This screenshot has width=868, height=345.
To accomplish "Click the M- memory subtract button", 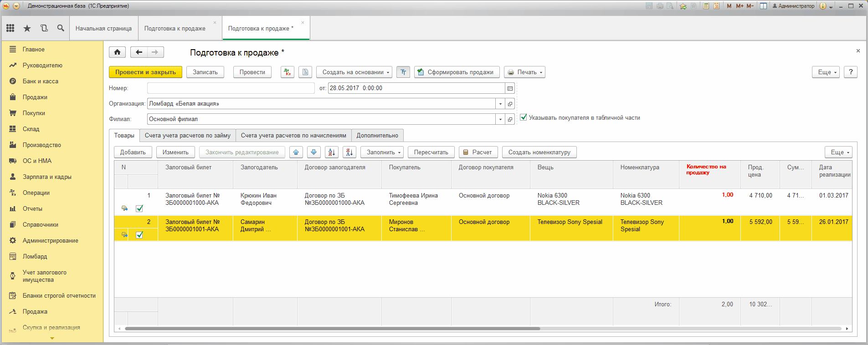I will tap(750, 6).
